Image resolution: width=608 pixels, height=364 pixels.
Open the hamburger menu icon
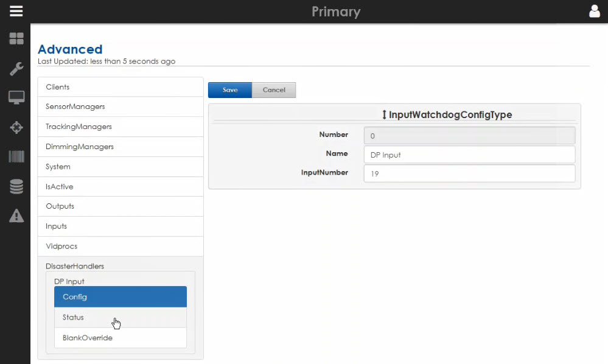point(16,11)
